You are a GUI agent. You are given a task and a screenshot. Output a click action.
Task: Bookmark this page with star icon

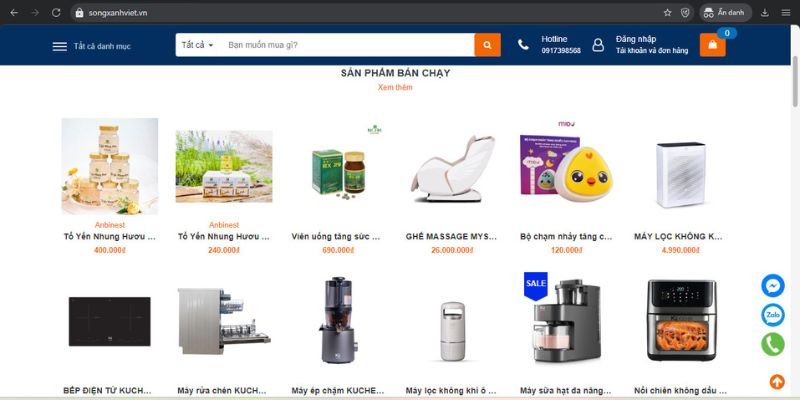(667, 13)
